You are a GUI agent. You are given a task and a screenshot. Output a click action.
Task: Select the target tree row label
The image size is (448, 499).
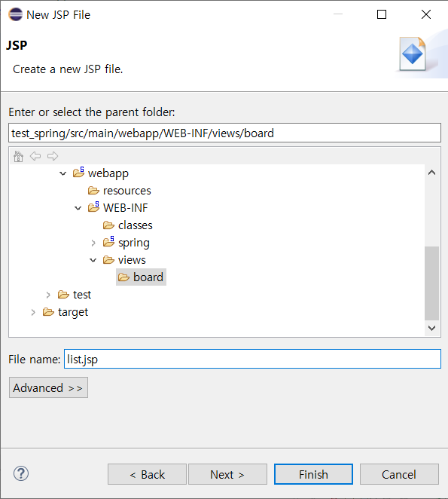[73, 312]
